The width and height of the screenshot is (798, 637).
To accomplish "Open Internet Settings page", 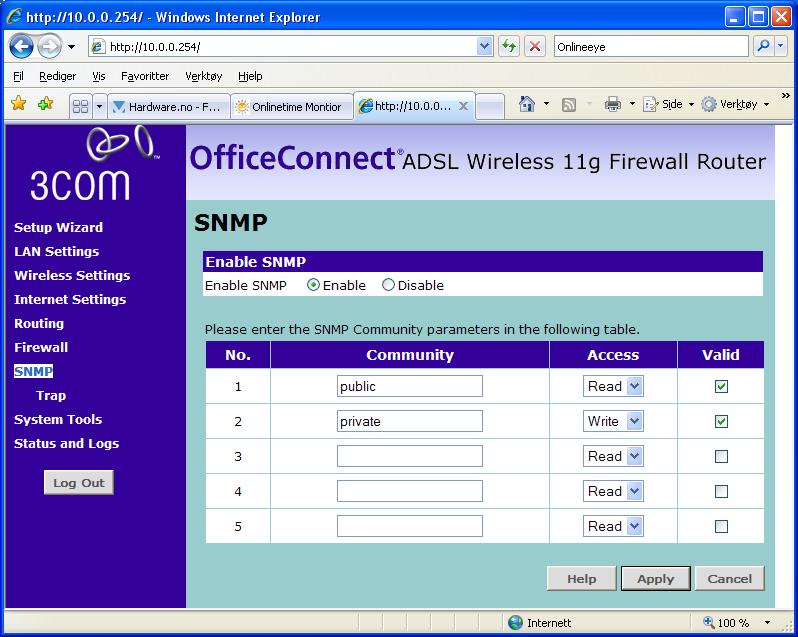I will 70,299.
